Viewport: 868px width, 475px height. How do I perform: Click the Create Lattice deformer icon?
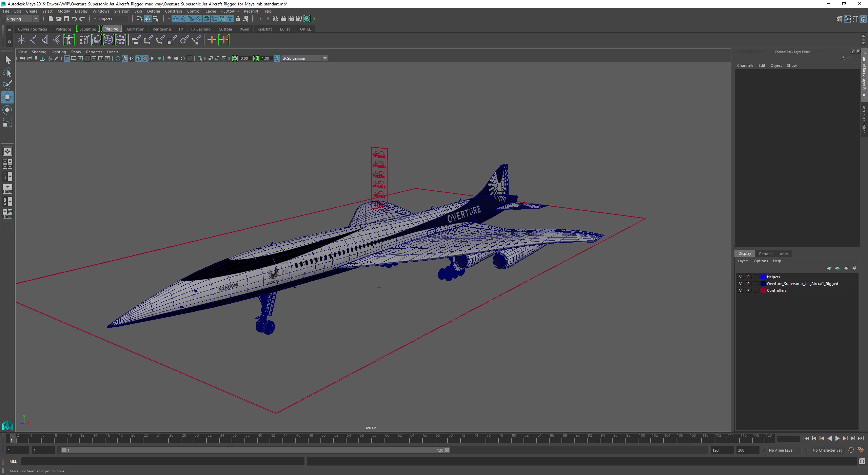(x=108, y=40)
